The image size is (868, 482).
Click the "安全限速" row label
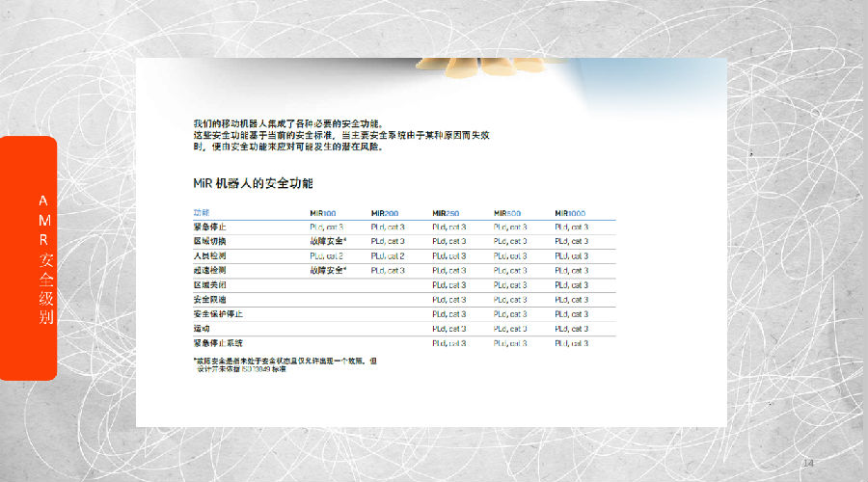pos(210,300)
